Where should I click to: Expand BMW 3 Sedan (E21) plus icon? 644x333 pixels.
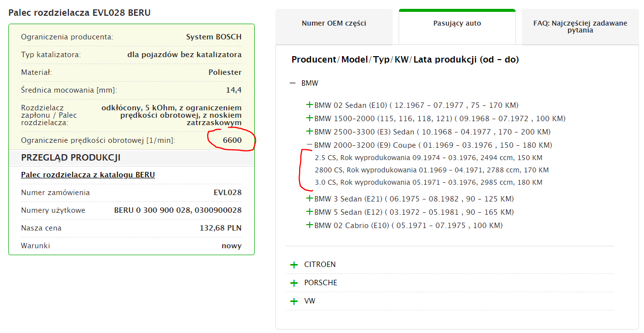click(309, 199)
